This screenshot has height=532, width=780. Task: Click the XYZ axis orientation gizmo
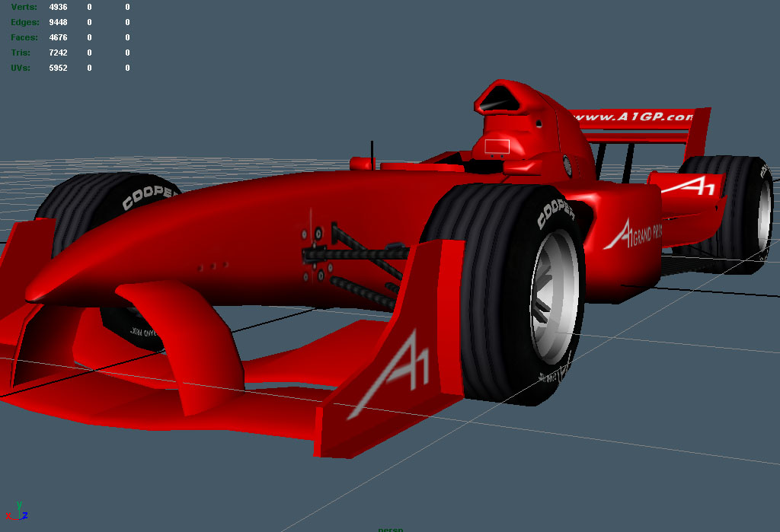[x=17, y=511]
